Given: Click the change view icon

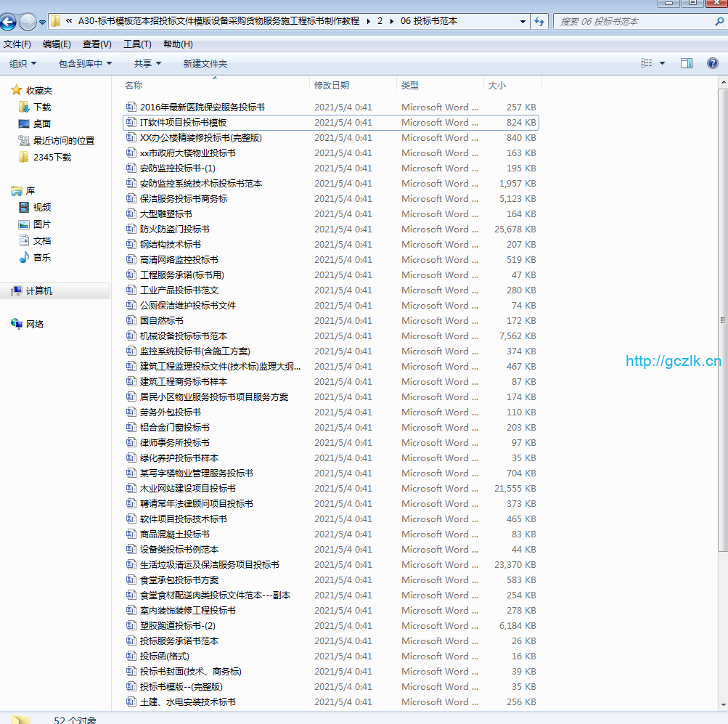Looking at the screenshot, I should 647,63.
